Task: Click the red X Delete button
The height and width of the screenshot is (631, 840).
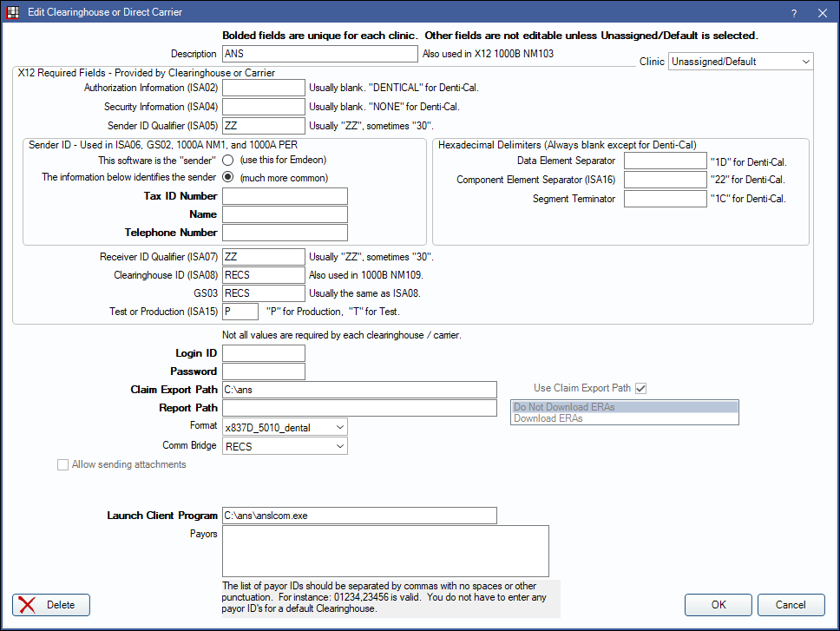Action: [x=51, y=605]
